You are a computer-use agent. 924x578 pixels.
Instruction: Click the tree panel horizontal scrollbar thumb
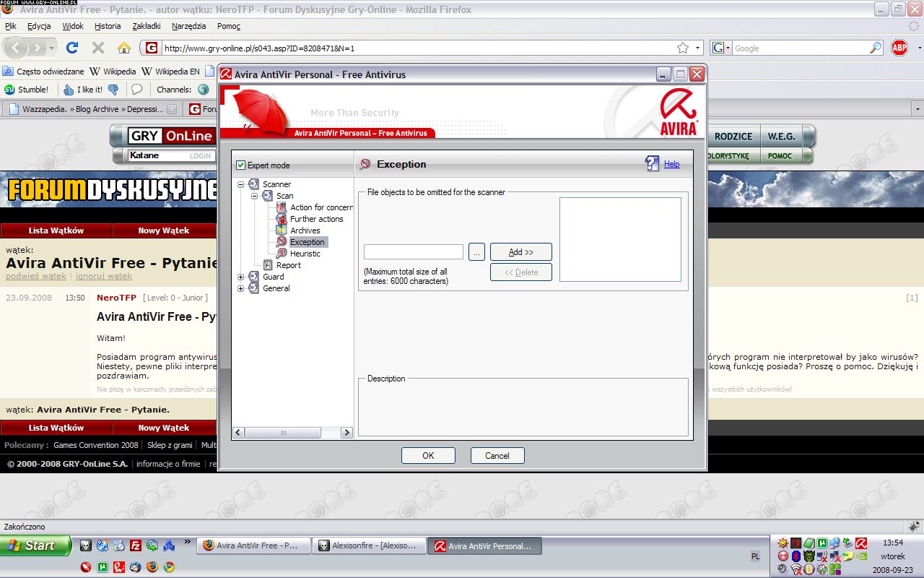pos(284,433)
